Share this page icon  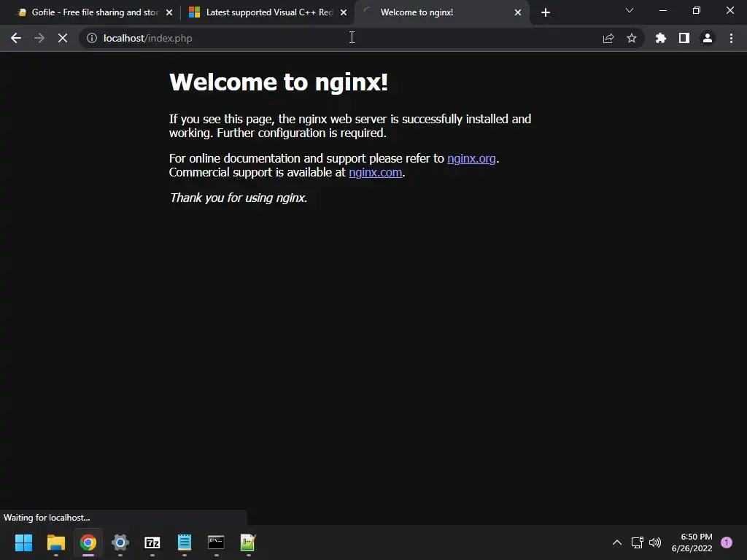pos(608,38)
